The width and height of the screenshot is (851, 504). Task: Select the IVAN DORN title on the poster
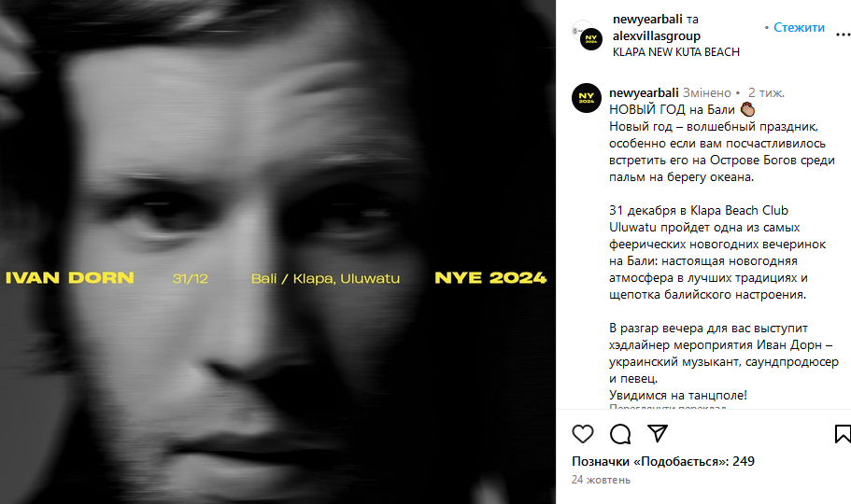(69, 278)
